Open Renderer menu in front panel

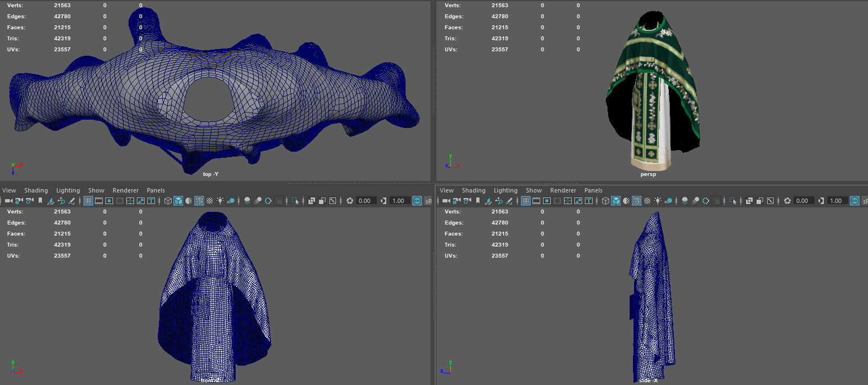pos(126,190)
